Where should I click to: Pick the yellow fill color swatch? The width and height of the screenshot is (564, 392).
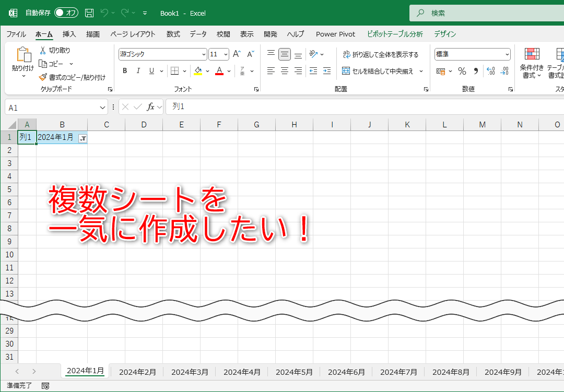pyautogui.click(x=197, y=74)
